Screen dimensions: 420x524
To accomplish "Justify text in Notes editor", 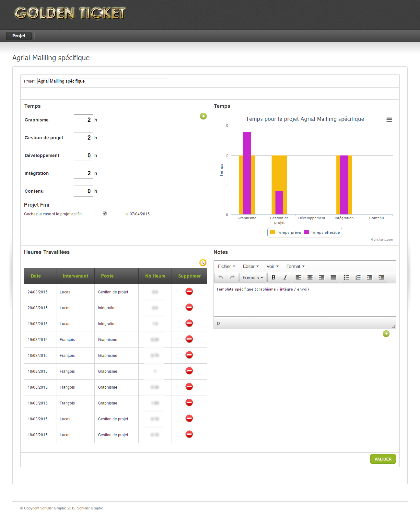I will pos(333,277).
